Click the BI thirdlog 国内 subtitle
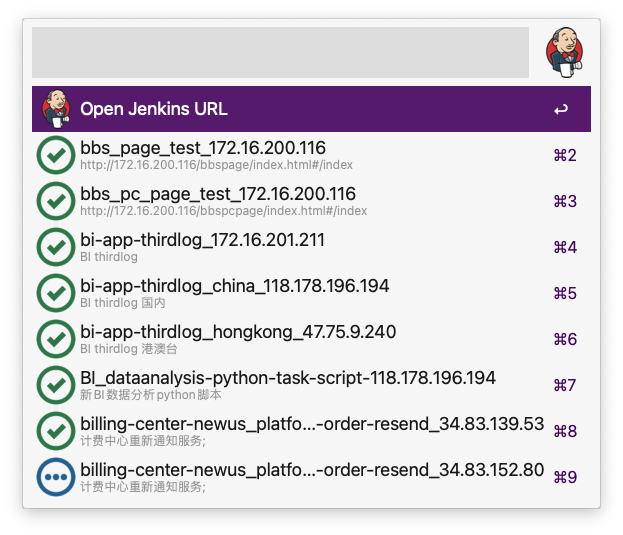This screenshot has width=623, height=535. (x=123, y=303)
